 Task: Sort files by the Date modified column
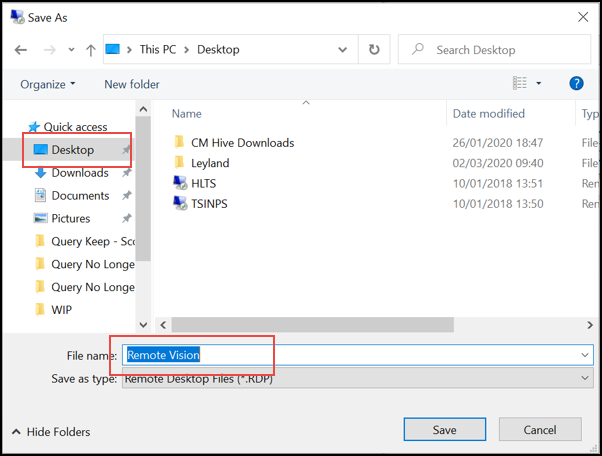point(488,114)
